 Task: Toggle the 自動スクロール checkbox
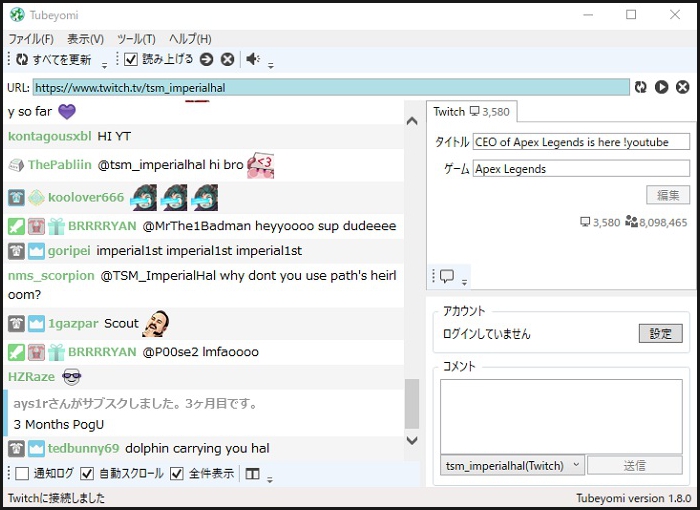pyautogui.click(x=87, y=474)
